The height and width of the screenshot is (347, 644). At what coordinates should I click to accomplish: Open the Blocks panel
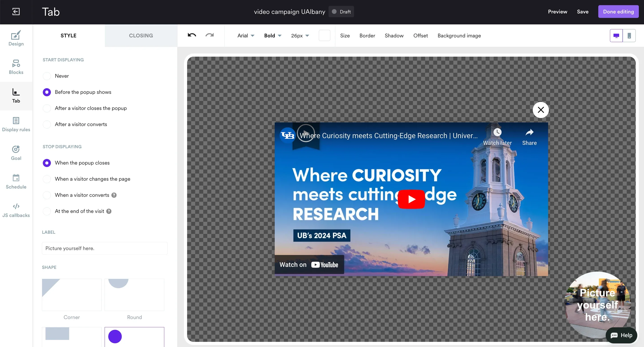[x=16, y=67]
